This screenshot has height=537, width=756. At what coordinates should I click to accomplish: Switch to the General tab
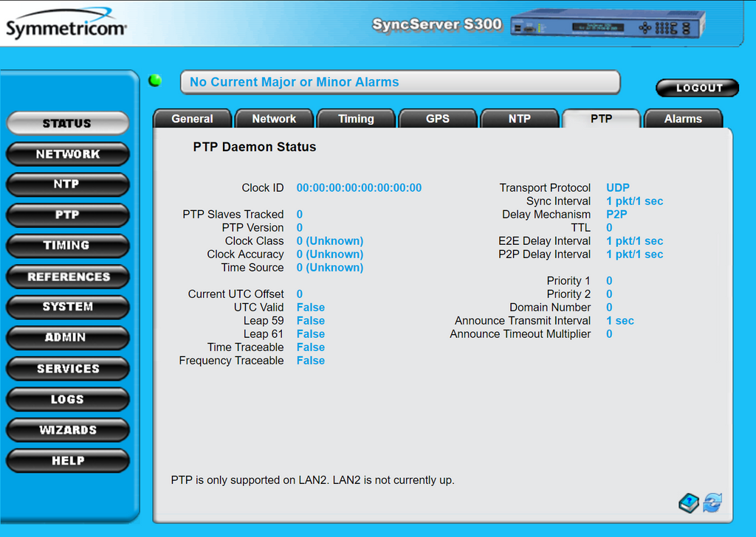(x=192, y=119)
